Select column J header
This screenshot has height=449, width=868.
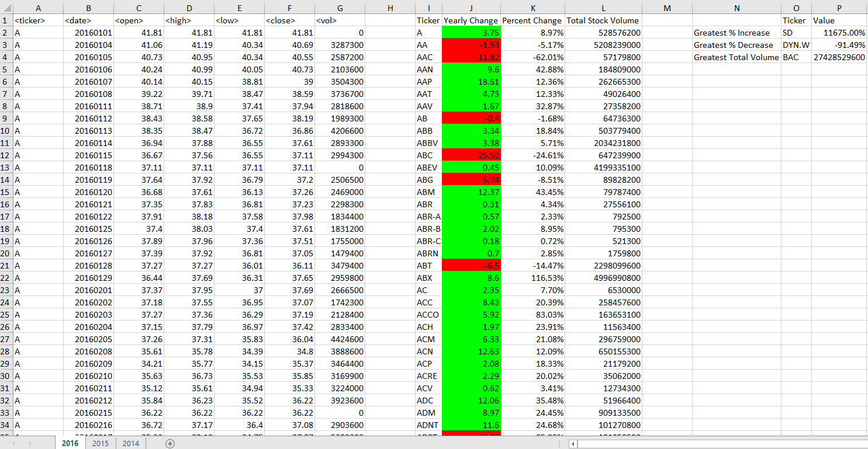coord(471,8)
